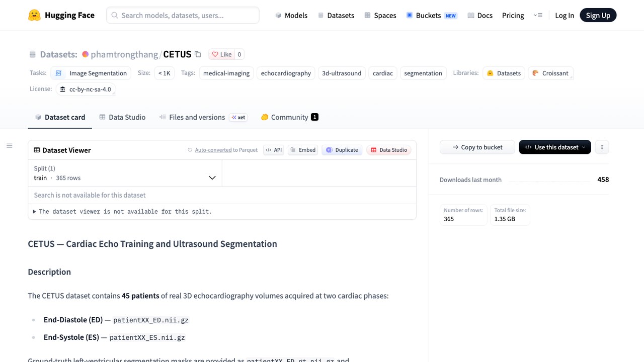Open the additional navigation menu icon
644x362 pixels.
click(538, 15)
